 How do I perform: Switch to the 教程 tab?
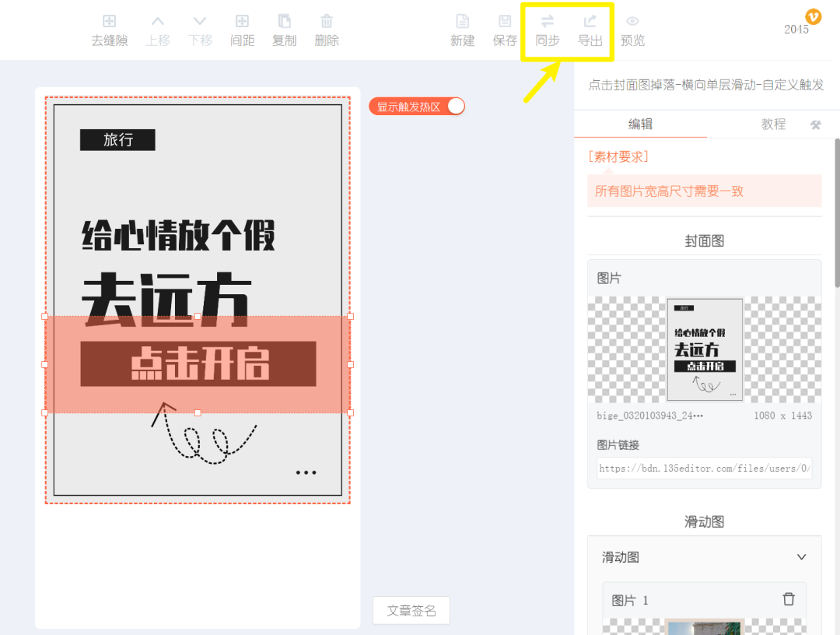[773, 125]
